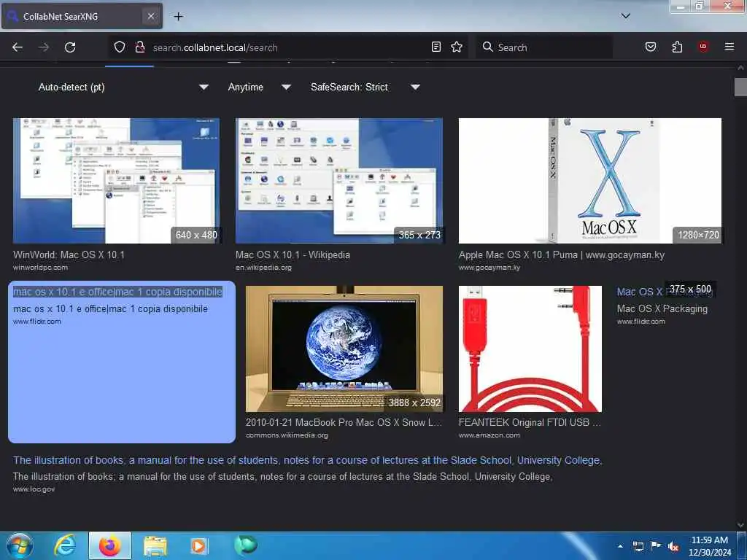Open Mac OS X 10.1 Wikipedia thumbnail
This screenshot has height=560, width=747.
tap(338, 181)
